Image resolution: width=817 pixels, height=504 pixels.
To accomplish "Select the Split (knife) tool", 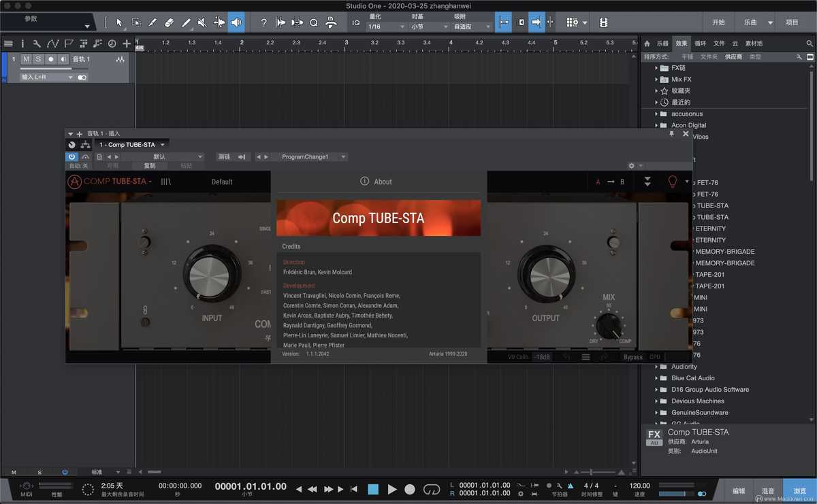I will 153,22.
